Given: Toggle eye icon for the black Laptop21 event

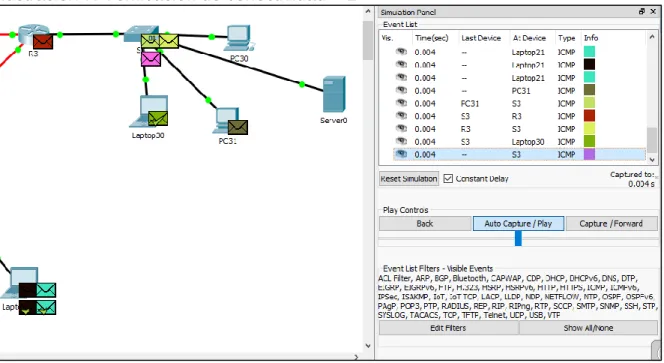Looking at the screenshot, I should (401, 64).
